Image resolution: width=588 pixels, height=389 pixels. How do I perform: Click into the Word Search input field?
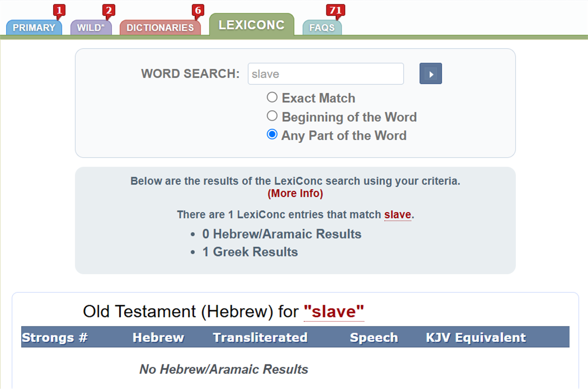click(325, 74)
